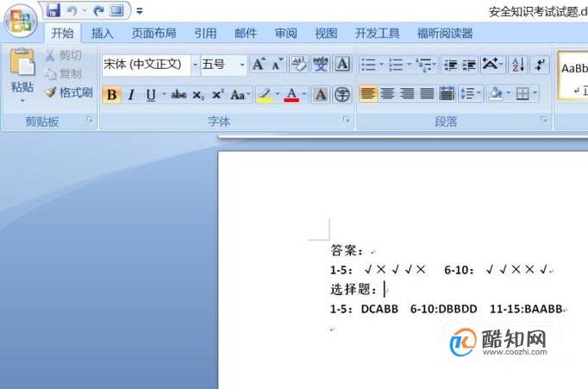Screen dimensions: 588x389
Task: Sort text with the A-Z icon
Action: pyautogui.click(x=518, y=65)
